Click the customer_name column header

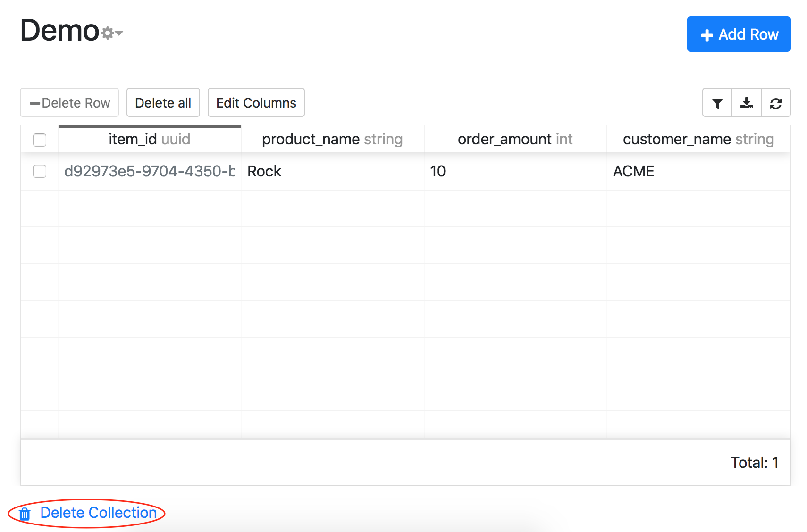(698, 140)
